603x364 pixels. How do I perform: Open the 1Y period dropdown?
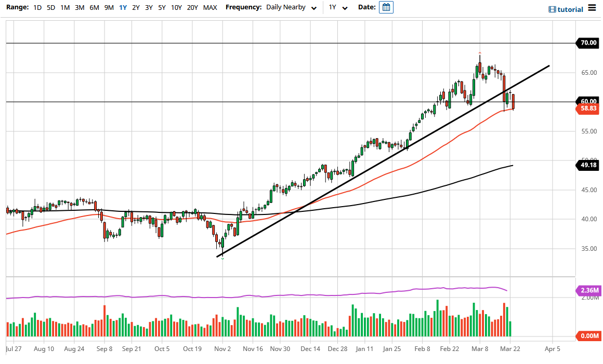tap(339, 8)
